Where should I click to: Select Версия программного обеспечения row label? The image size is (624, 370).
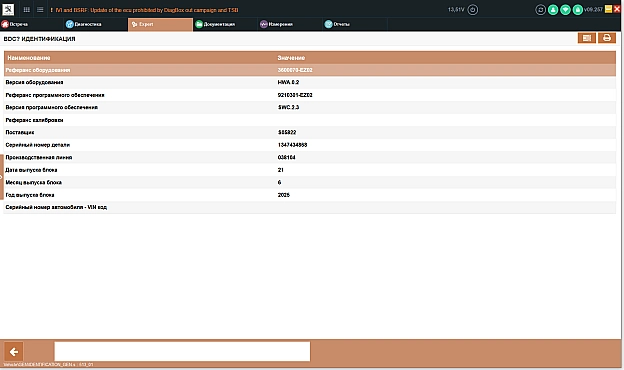tap(52, 107)
